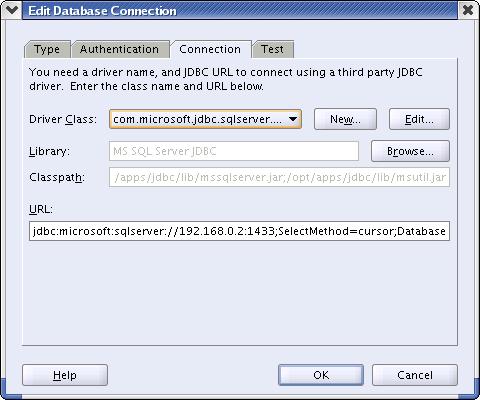Click the Edit Database Connection title bar
Screen dimensions: 480x400
point(240,10)
